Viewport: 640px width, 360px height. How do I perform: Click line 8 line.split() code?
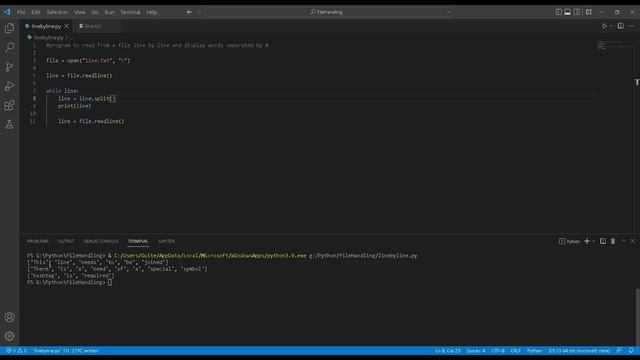click(x=87, y=98)
